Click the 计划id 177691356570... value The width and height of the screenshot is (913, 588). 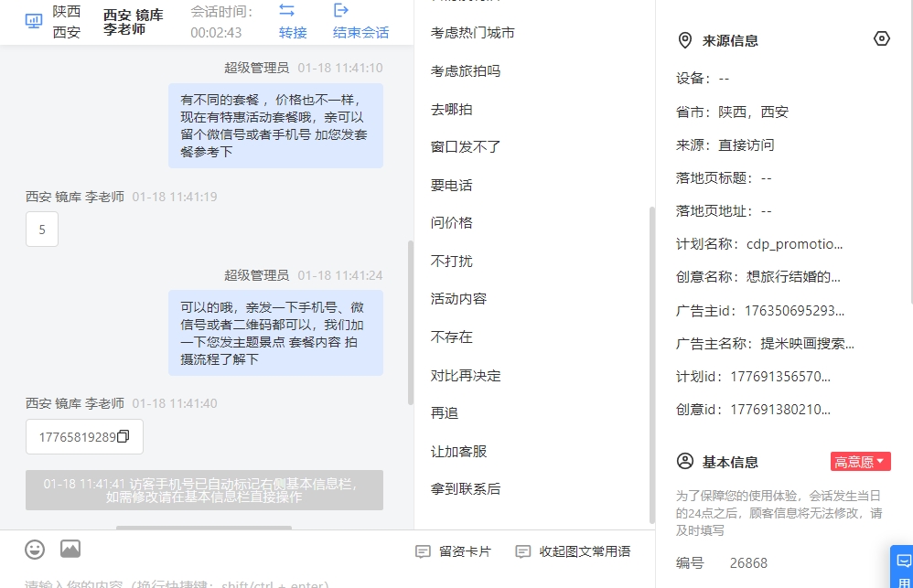(780, 377)
